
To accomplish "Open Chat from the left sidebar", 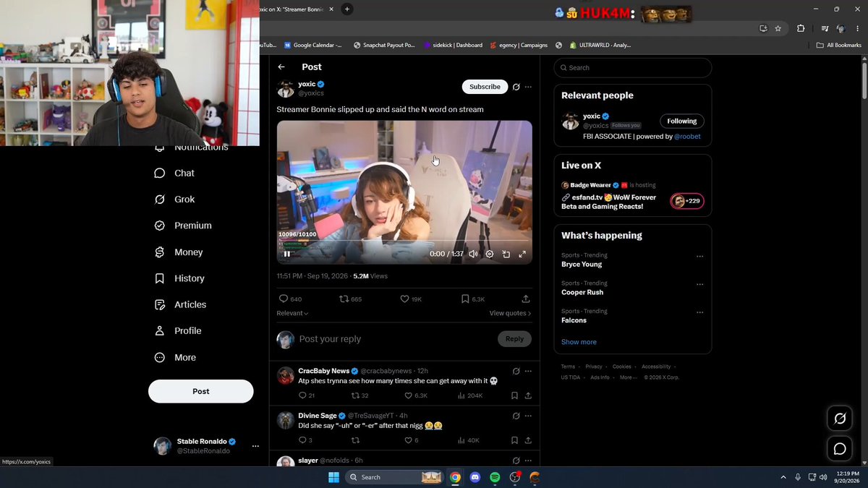I will [174, 174].
